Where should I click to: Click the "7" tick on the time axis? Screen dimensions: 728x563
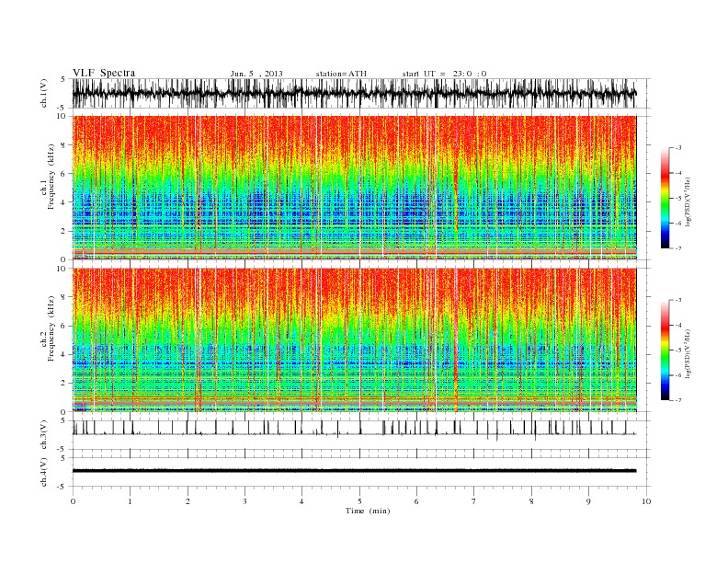(473, 501)
